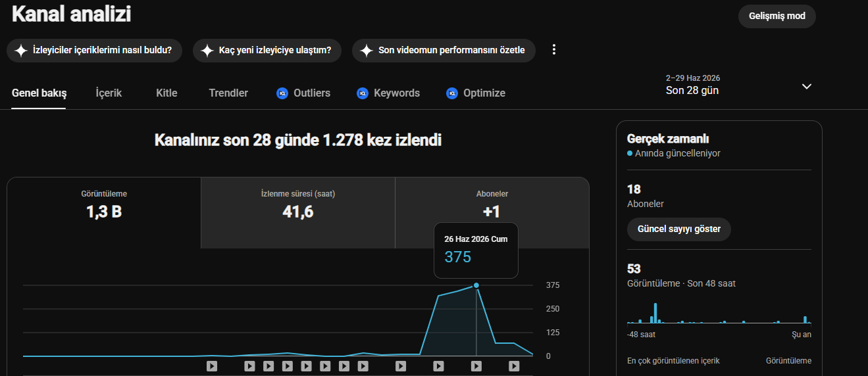Select the 'Kaç yeni izleyiciye ulaştım?' chip
This screenshot has width=868, height=376.
[267, 51]
